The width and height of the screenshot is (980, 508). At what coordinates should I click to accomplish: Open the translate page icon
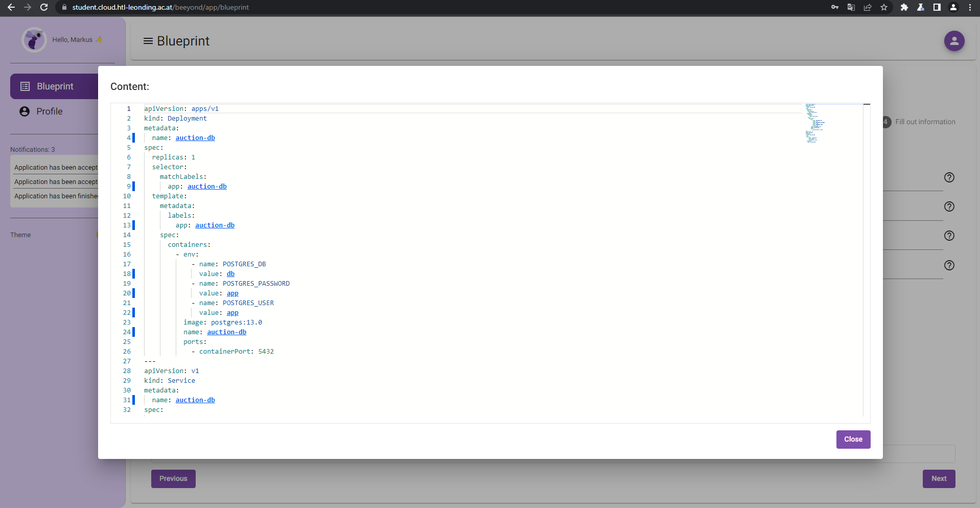[x=851, y=7]
